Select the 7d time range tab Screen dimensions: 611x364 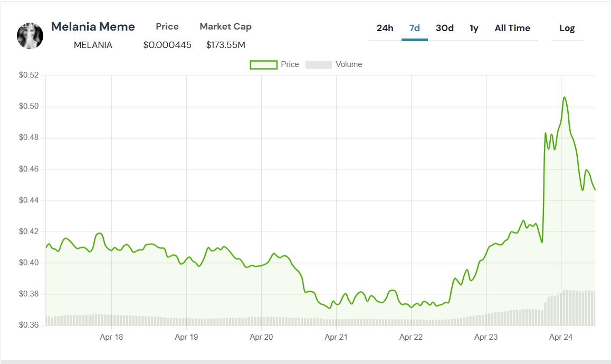click(415, 28)
